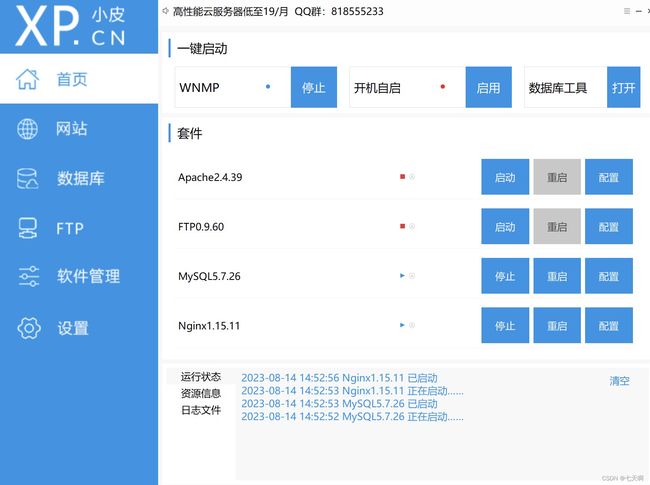Click Apache2.4.39 red status indicator
This screenshot has height=485, width=650.
tap(402, 177)
